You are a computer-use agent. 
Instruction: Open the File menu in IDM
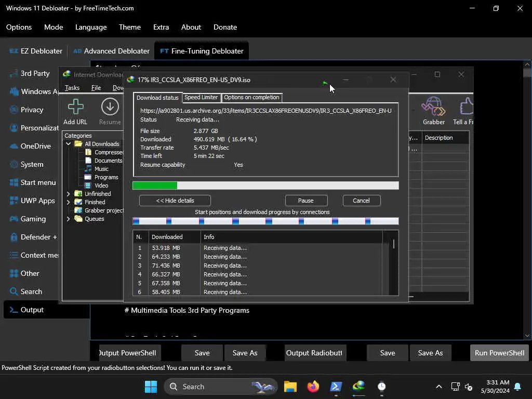[96, 88]
